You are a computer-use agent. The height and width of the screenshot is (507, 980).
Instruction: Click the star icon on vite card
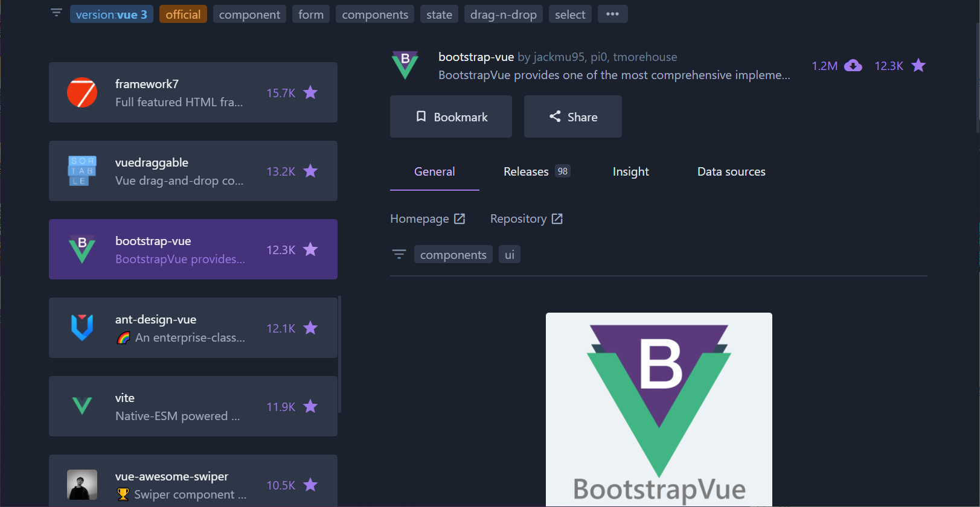310,406
